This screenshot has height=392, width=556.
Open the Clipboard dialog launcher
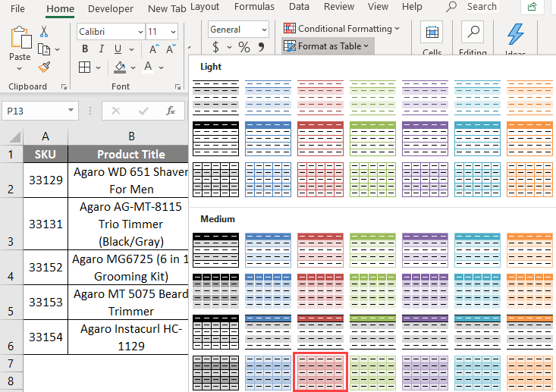pos(64,87)
